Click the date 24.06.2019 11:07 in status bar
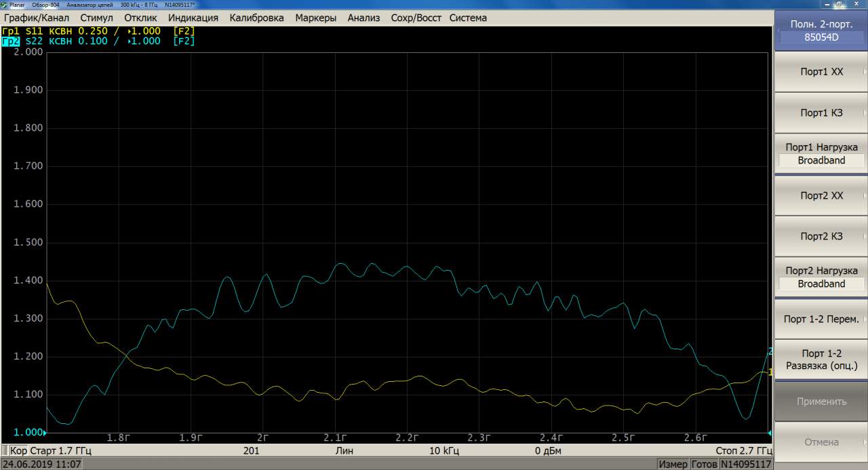The height and width of the screenshot is (470, 868). (x=42, y=464)
